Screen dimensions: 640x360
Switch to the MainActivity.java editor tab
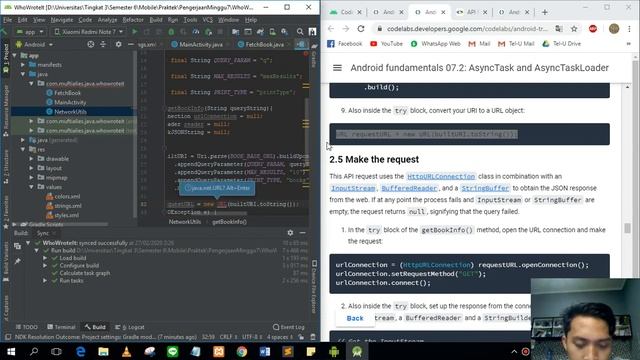click(x=198, y=44)
